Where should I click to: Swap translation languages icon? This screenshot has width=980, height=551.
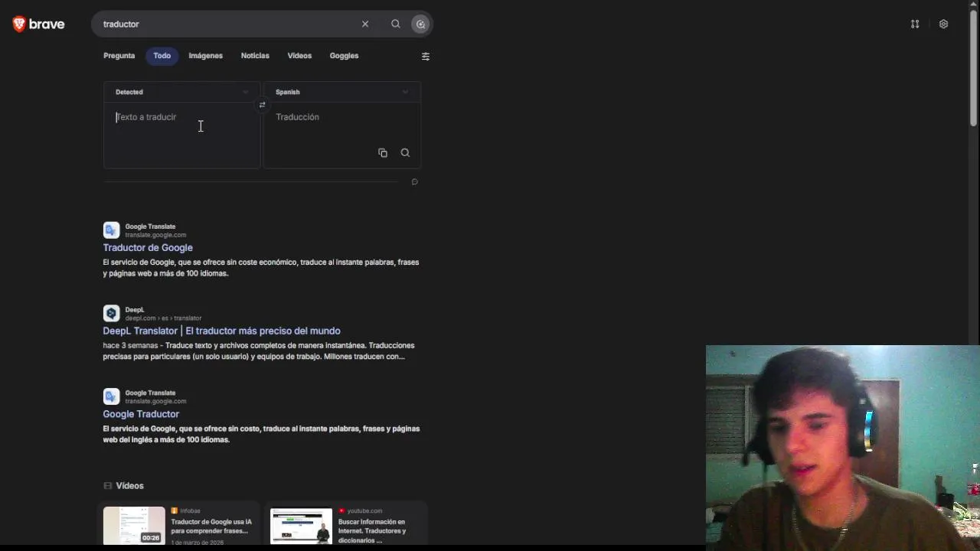pyautogui.click(x=262, y=105)
